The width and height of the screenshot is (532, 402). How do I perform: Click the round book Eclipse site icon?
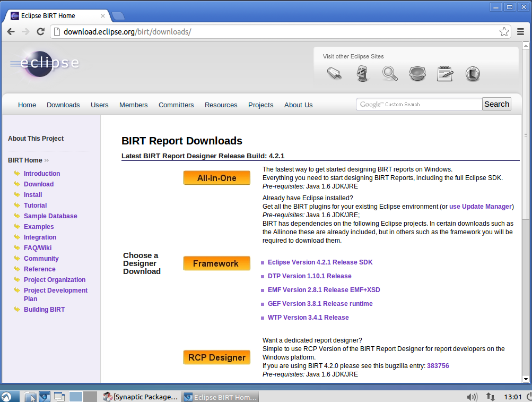pos(473,73)
